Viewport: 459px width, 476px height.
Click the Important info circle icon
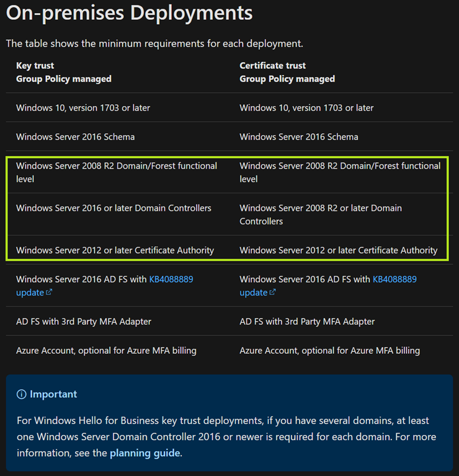click(22, 394)
